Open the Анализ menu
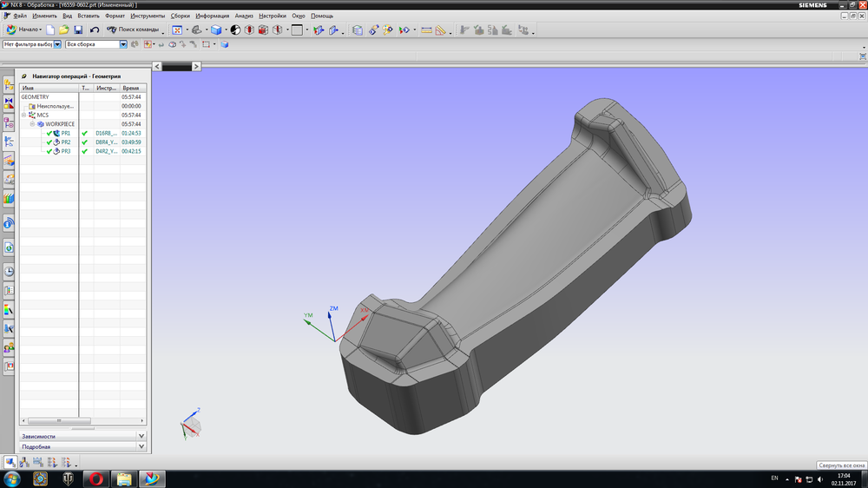 [243, 16]
